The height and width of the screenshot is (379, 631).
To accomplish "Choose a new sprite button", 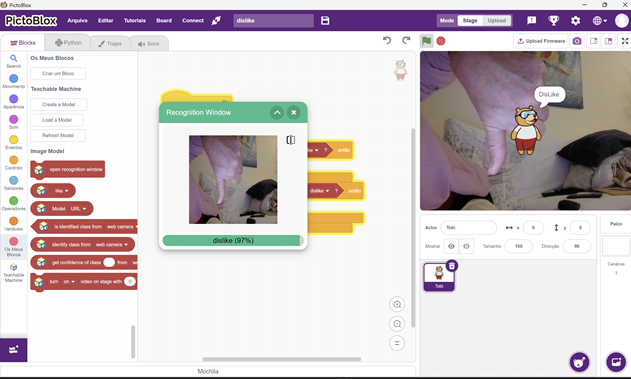I will click(x=579, y=362).
